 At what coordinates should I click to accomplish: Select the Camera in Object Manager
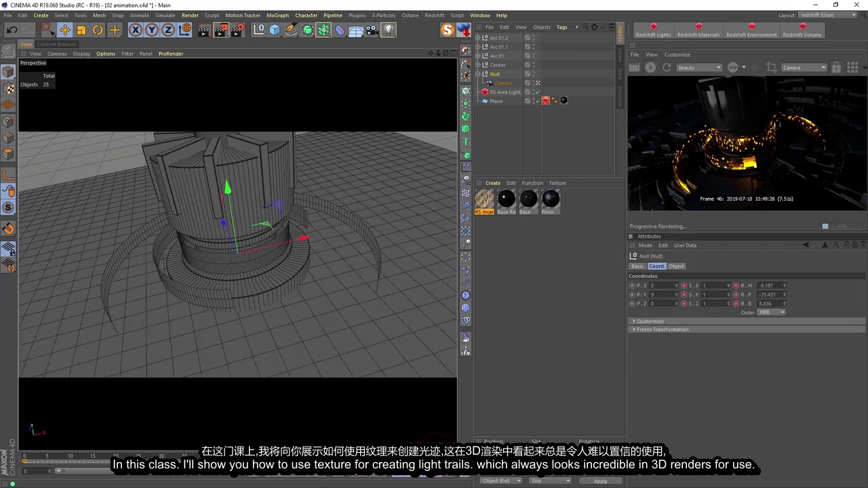pos(503,83)
